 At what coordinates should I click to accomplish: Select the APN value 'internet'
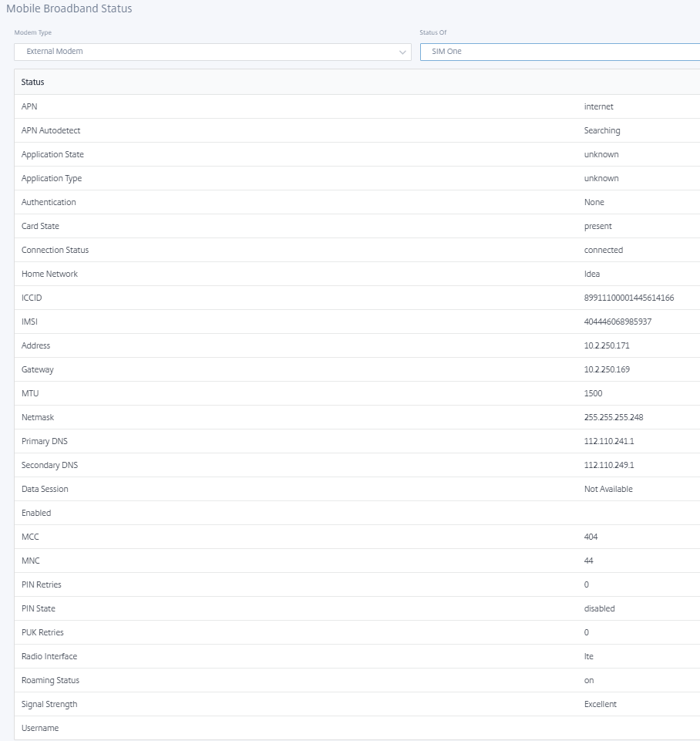[598, 106]
